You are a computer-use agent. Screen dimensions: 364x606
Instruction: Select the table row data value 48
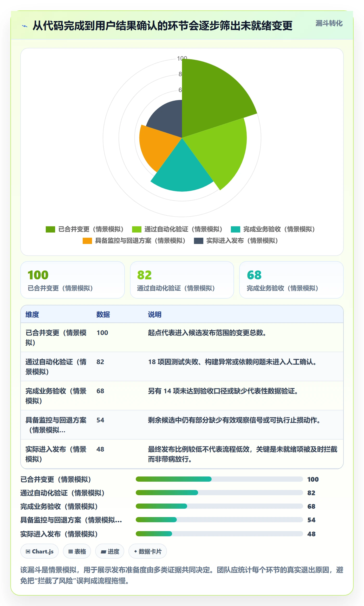point(100,449)
